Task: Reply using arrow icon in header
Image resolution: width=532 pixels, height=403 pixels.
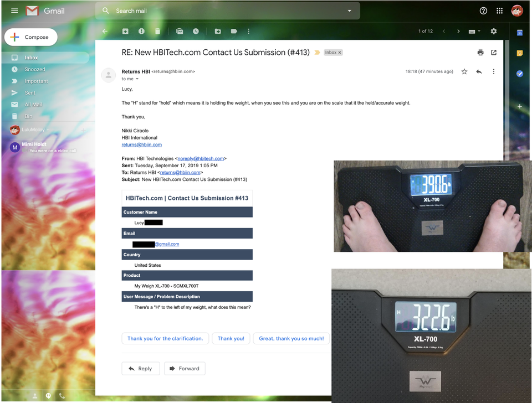Action: (x=479, y=71)
